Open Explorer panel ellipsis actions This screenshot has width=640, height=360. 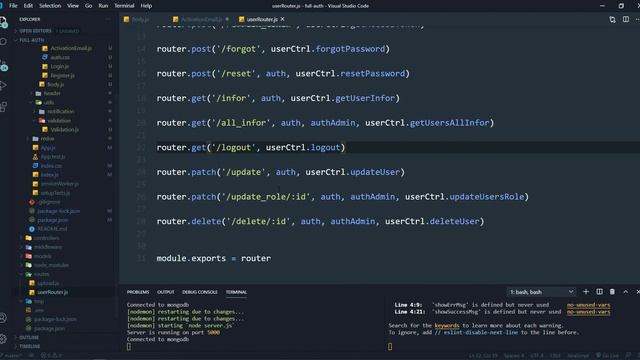108,19
